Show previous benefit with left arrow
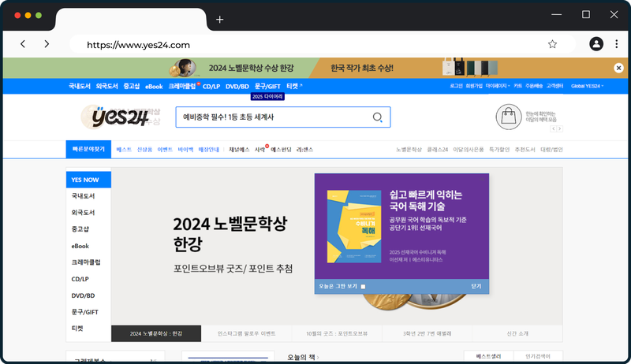 pos(554,128)
